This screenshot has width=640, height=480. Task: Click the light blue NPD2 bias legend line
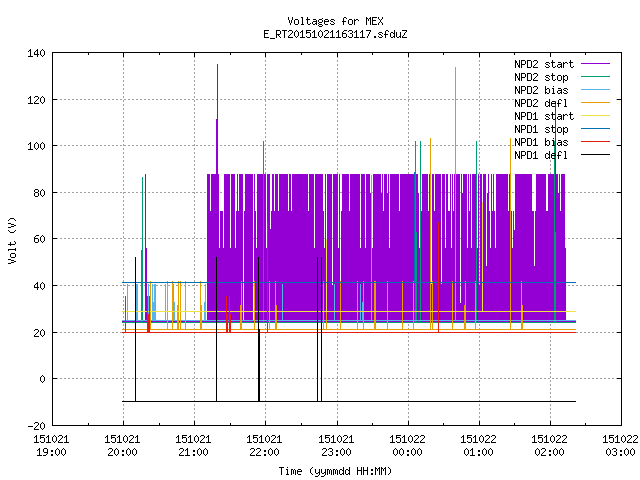pyautogui.click(x=596, y=90)
